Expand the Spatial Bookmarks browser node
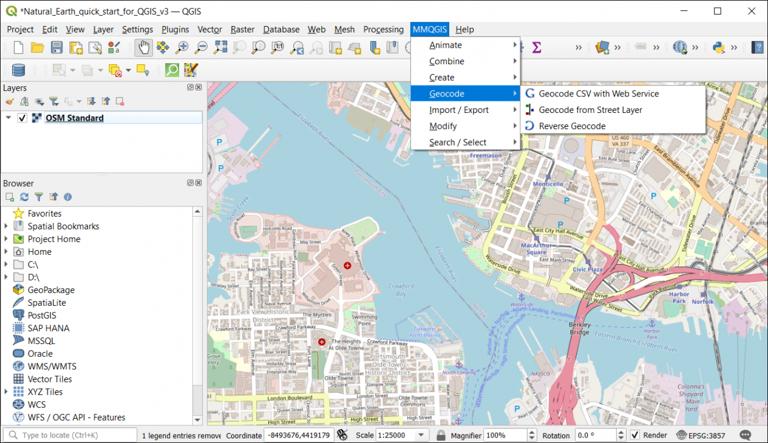This screenshot has height=443, width=768. click(x=6, y=226)
